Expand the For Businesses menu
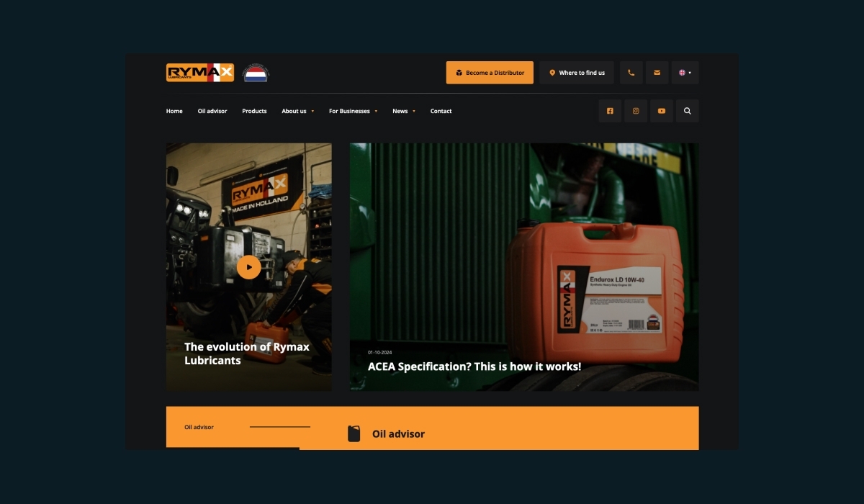Viewport: 864px width, 504px height. click(x=354, y=111)
